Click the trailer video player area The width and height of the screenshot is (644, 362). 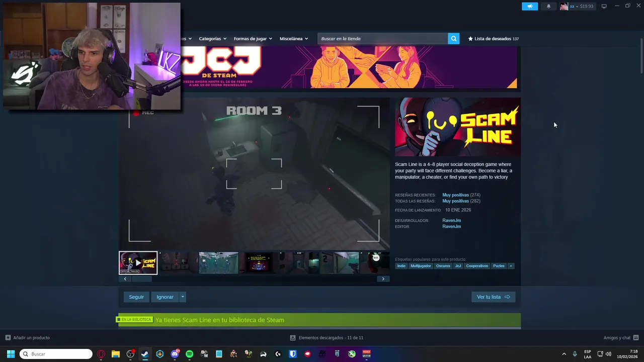[x=254, y=174]
